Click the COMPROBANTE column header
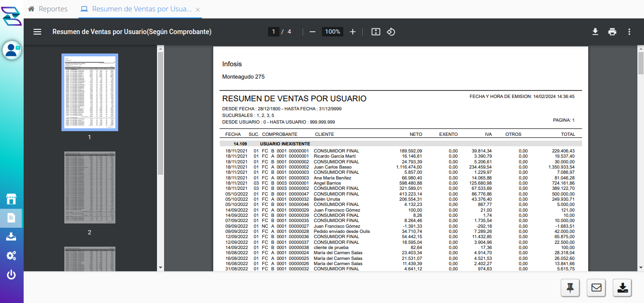The height and width of the screenshot is (303, 644). [x=280, y=134]
